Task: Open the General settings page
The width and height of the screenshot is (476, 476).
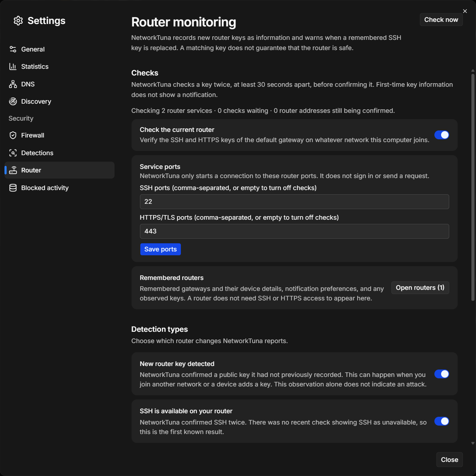Action: coord(60,49)
